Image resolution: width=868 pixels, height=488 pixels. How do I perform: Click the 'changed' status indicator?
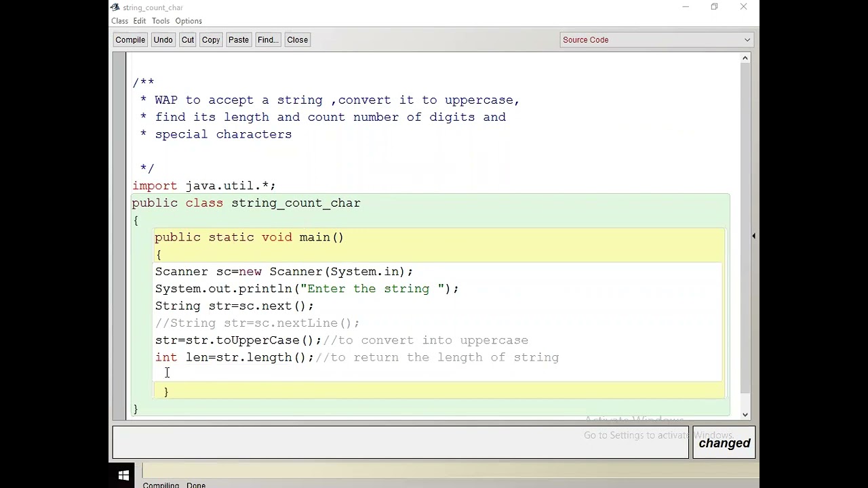(x=724, y=443)
